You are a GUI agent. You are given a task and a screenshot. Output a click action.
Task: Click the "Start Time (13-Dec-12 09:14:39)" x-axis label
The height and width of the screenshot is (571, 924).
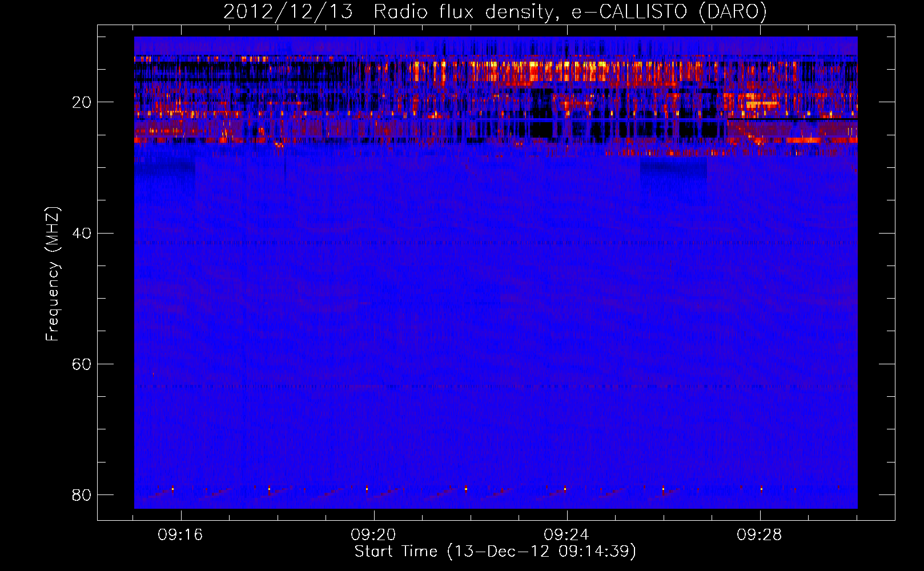(495, 552)
